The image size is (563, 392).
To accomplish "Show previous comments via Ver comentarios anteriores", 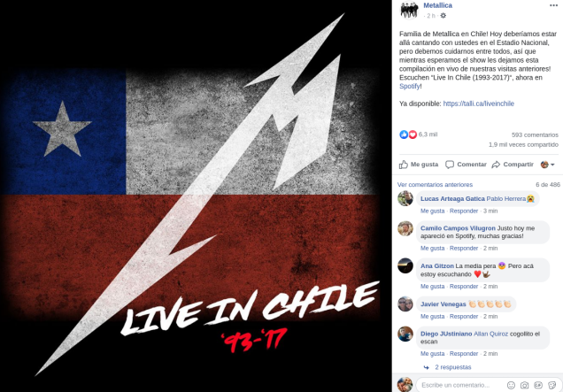I will click(x=435, y=185).
